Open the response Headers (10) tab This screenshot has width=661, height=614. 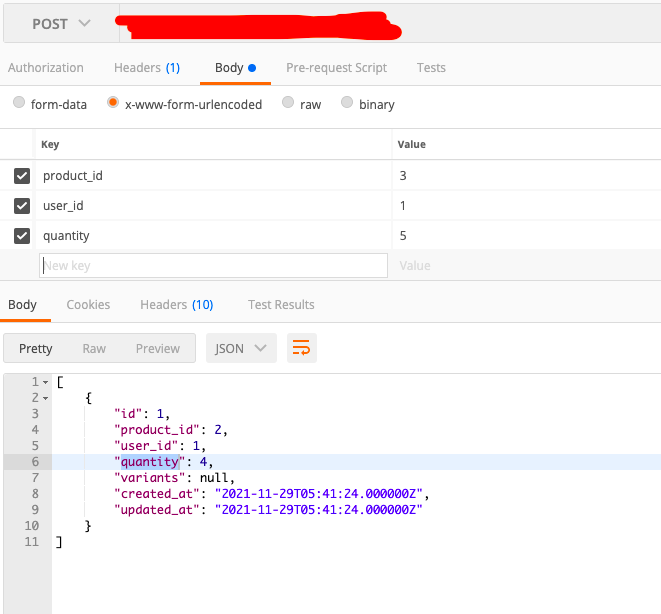point(177,305)
